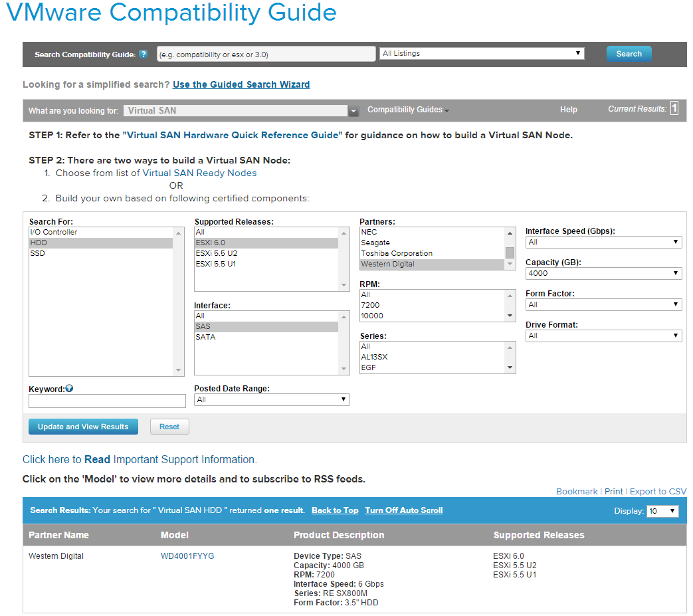
Task: Click Partners list scroll up arrow
Action: coord(510,233)
